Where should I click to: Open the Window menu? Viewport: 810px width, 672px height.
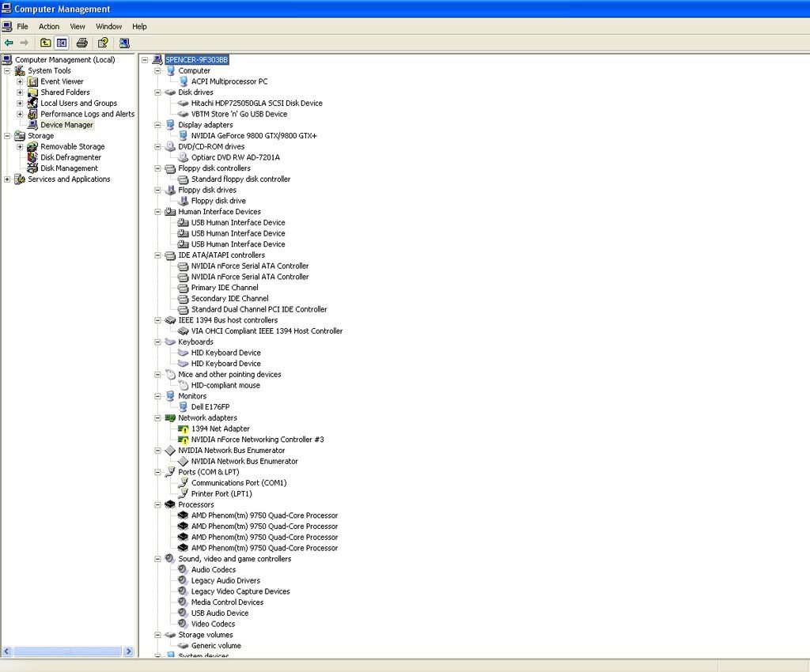[108, 26]
